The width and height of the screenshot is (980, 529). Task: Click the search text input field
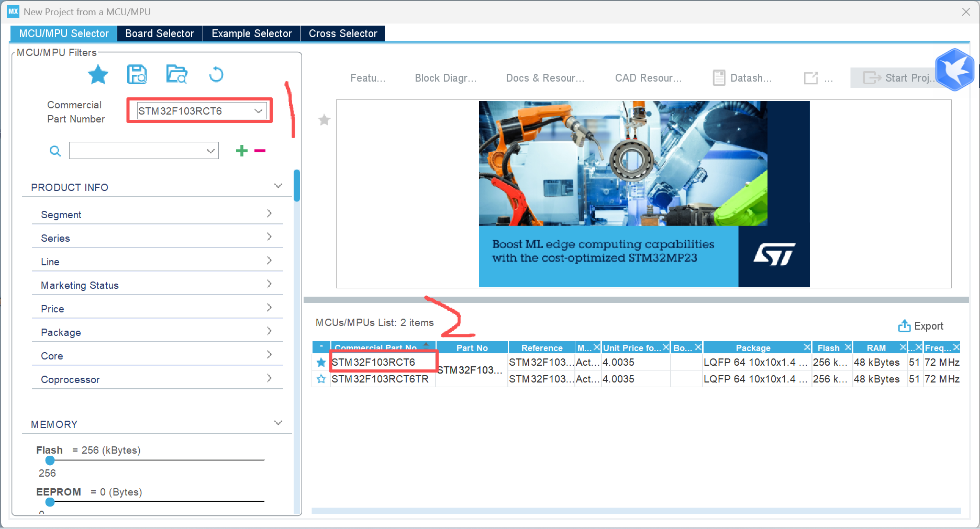pos(137,151)
